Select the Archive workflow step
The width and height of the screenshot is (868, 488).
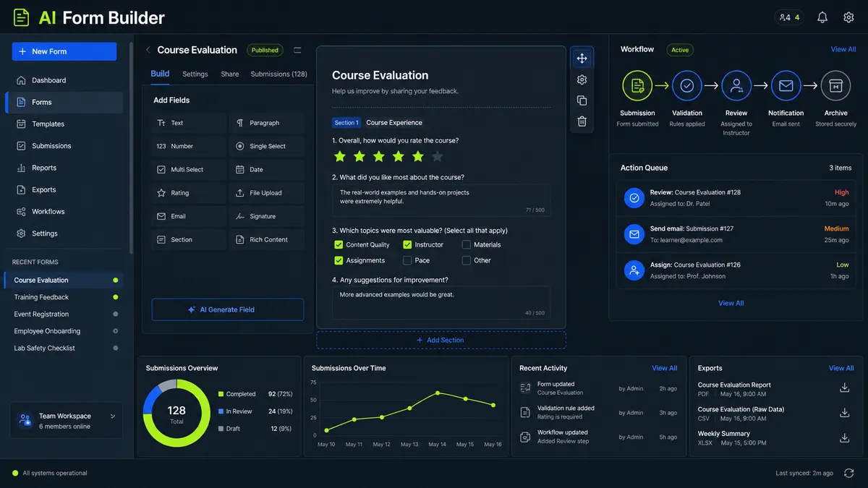coord(835,85)
